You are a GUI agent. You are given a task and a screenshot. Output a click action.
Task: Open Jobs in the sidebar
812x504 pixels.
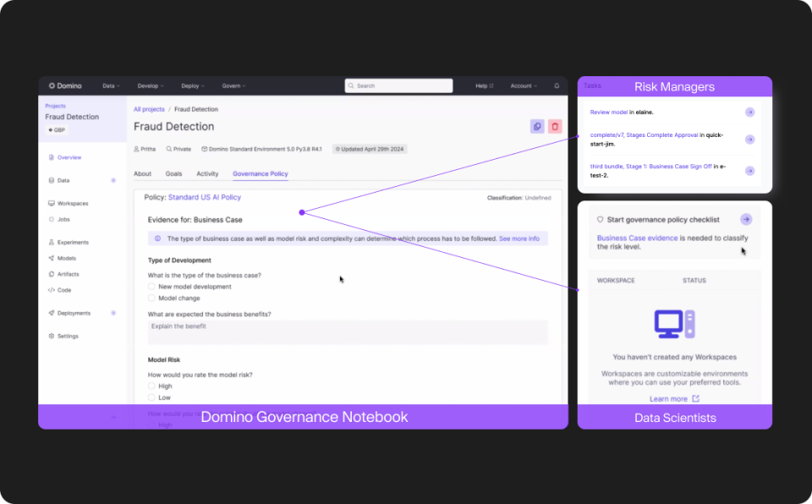pos(59,220)
